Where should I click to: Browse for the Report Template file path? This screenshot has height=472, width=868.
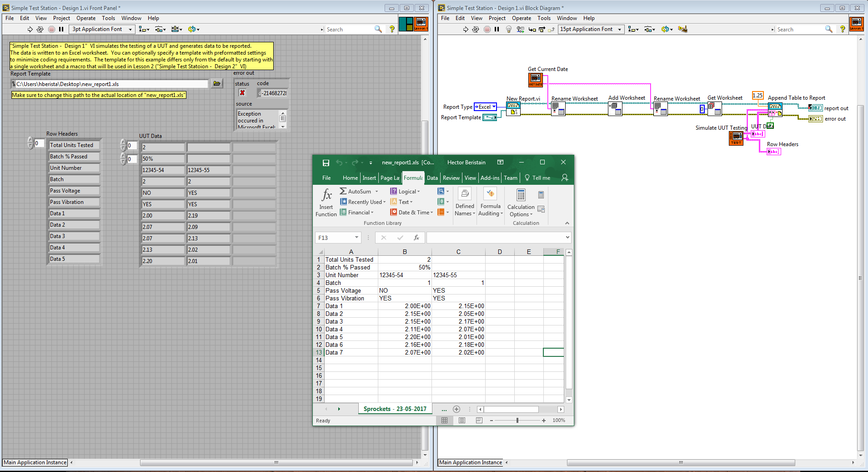pyautogui.click(x=217, y=84)
